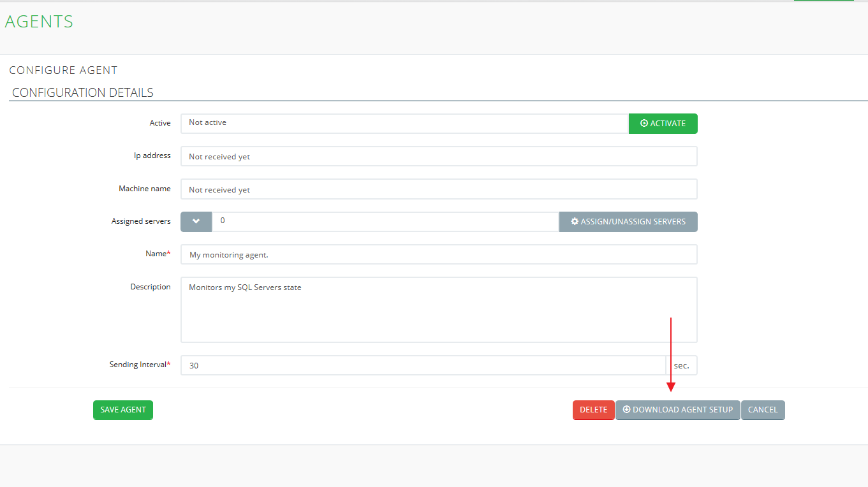
Task: Click the Save Agent button
Action: point(123,410)
